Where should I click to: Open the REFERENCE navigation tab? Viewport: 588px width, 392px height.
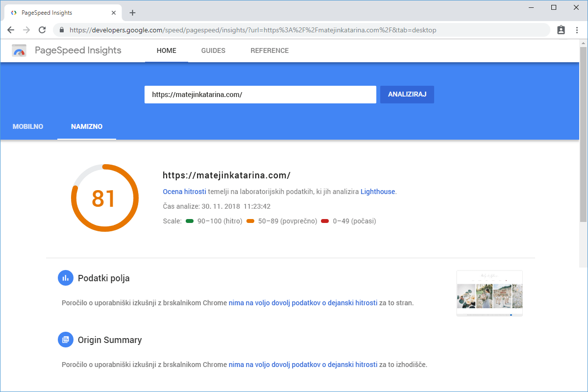269,50
